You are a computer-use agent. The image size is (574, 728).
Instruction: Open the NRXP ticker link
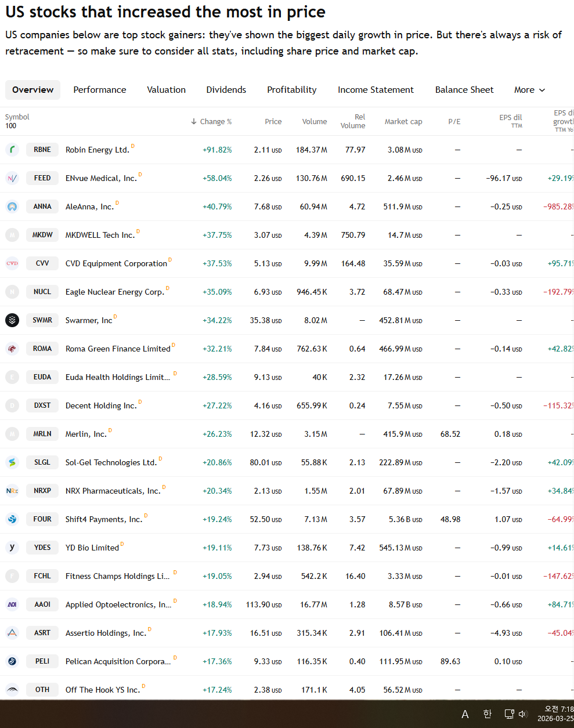(42, 491)
